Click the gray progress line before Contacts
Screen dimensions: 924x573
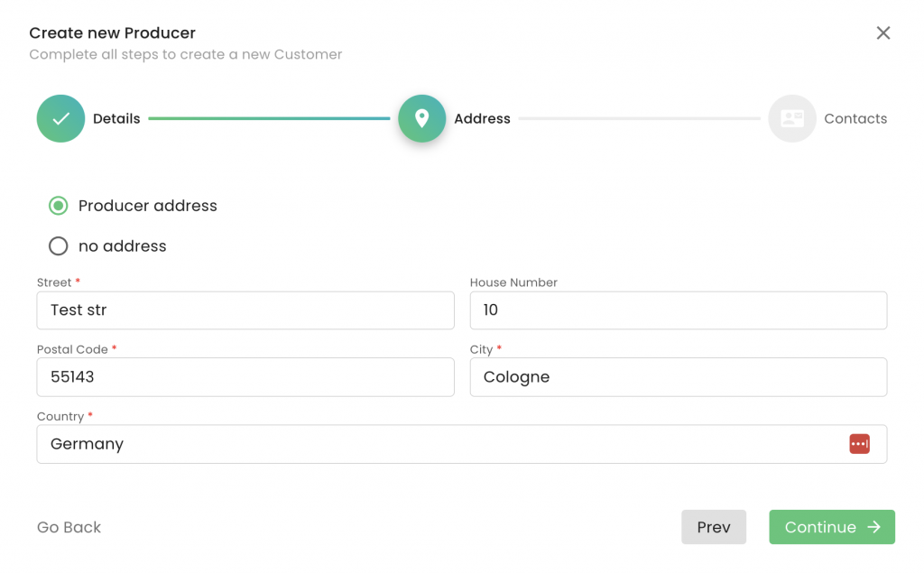[x=639, y=119]
